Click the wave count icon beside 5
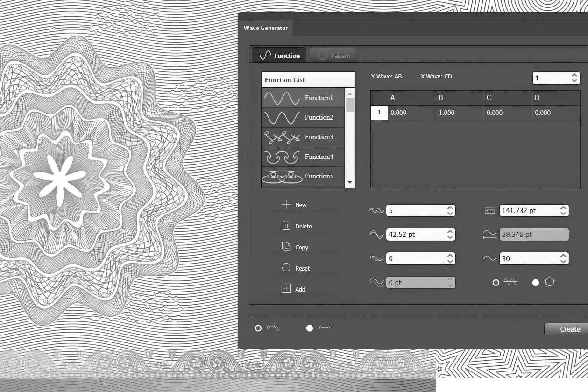588x392 pixels. click(376, 211)
